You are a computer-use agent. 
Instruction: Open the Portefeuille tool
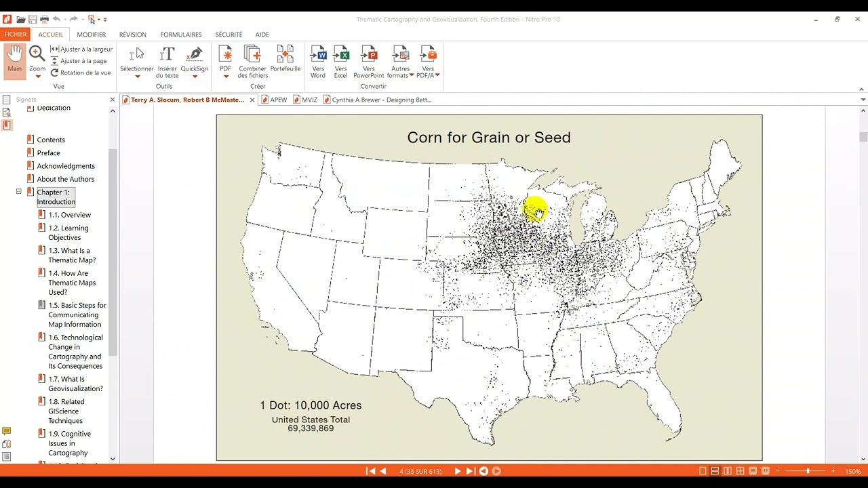click(x=285, y=59)
